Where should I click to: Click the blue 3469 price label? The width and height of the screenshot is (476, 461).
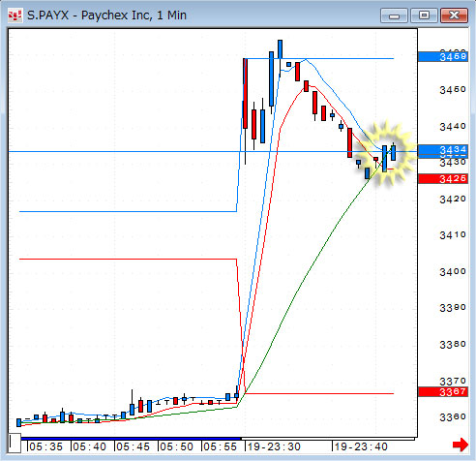[x=443, y=57]
